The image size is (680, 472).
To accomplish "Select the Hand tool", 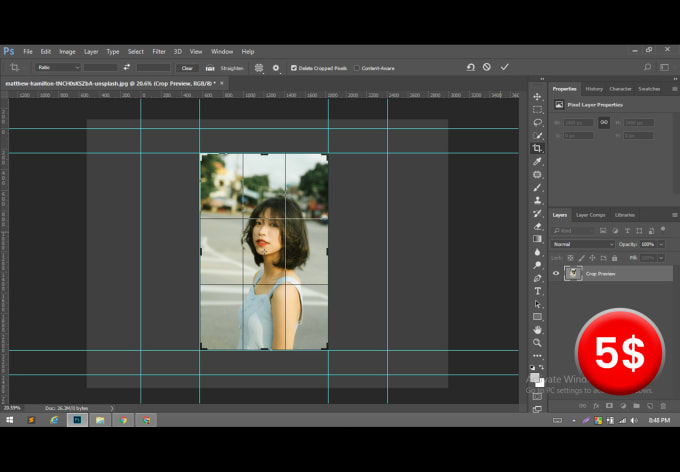I will (537, 330).
